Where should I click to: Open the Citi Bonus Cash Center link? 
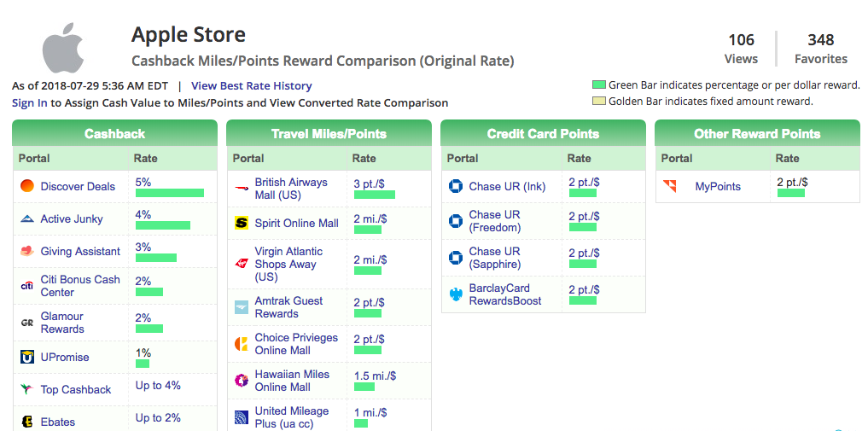pos(80,286)
